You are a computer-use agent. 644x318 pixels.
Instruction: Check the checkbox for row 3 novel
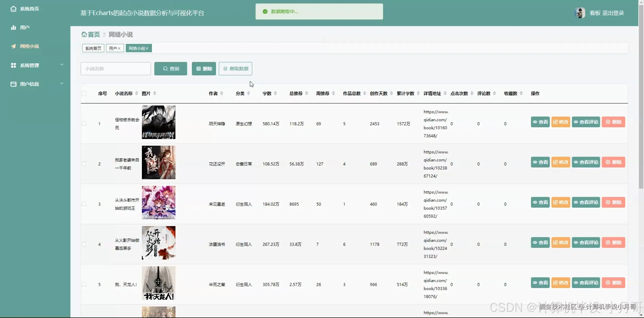[x=84, y=204]
